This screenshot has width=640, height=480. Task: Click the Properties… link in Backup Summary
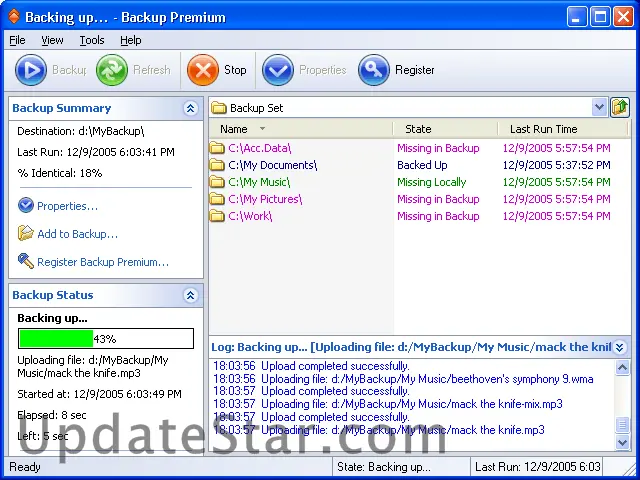pos(67,206)
